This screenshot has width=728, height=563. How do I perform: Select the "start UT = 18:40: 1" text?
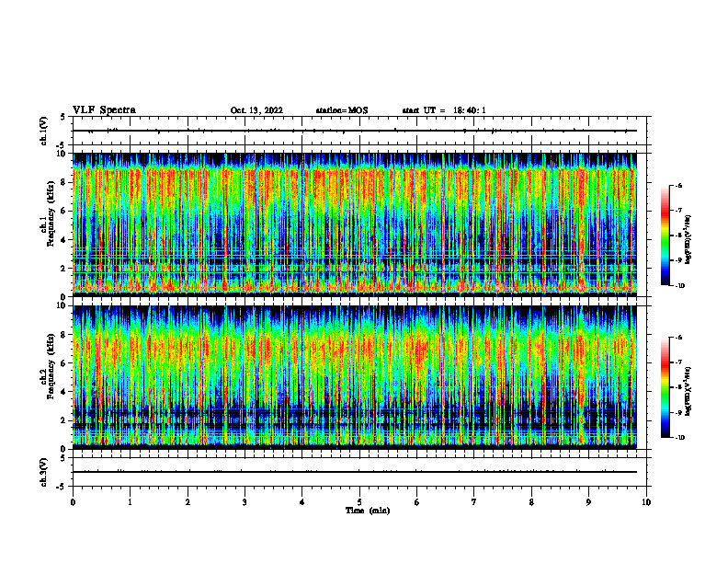coord(444,110)
